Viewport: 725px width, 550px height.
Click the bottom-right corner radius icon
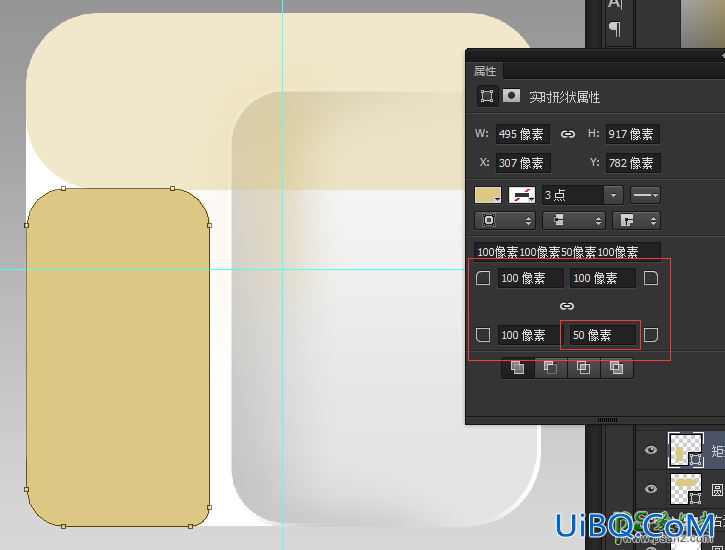[651, 335]
